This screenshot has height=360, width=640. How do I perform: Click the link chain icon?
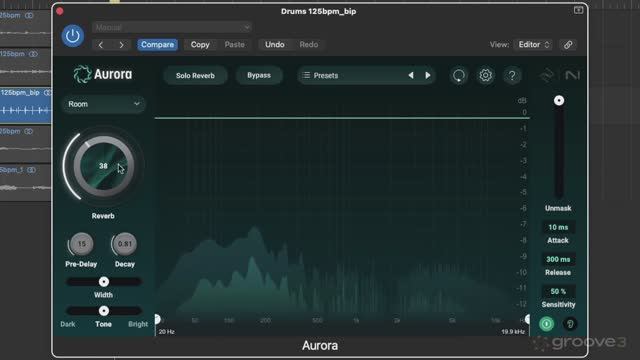click(568, 45)
